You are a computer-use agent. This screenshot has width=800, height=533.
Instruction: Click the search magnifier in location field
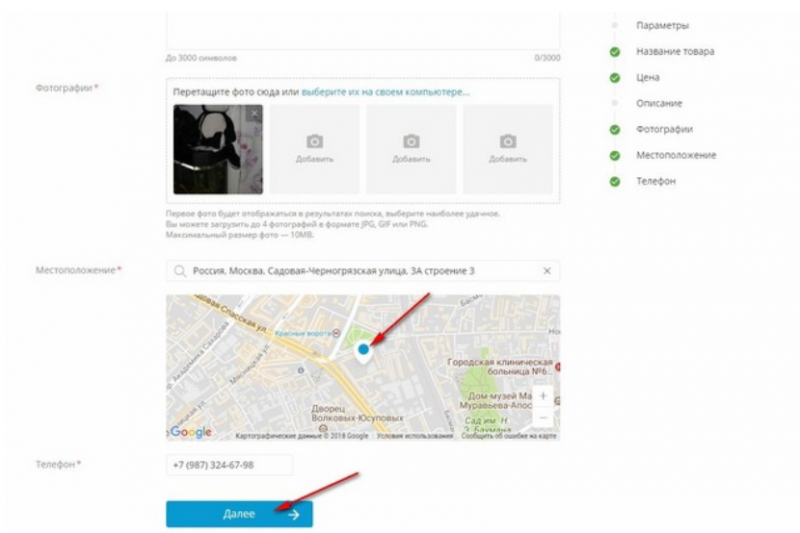[180, 271]
